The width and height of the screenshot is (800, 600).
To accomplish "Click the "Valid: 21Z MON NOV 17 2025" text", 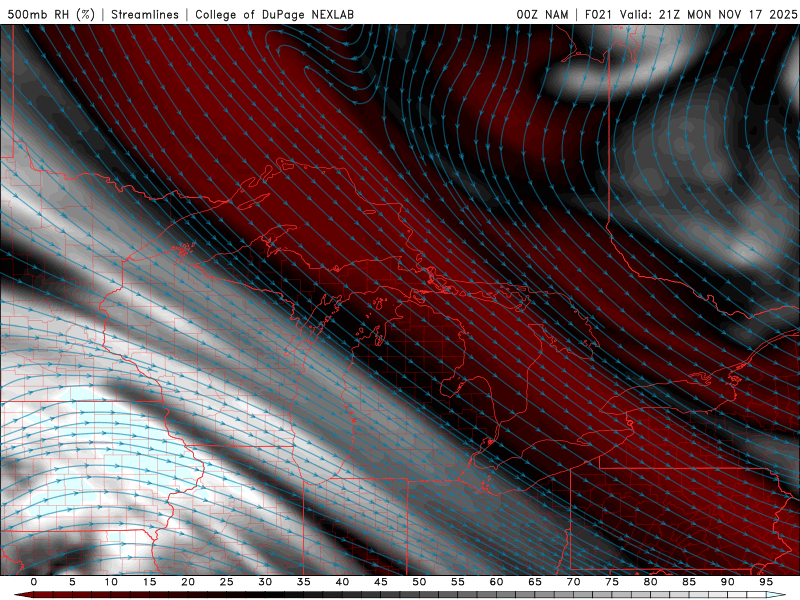I will 708,14.
